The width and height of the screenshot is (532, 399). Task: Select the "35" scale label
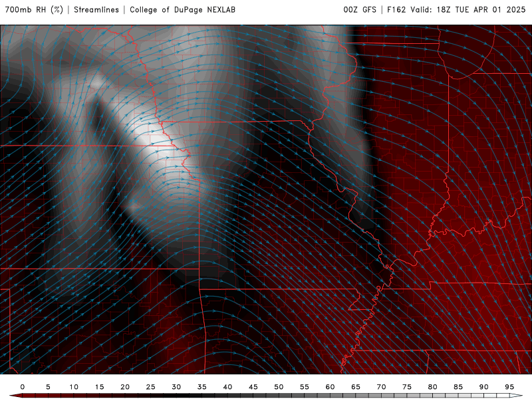point(202,387)
